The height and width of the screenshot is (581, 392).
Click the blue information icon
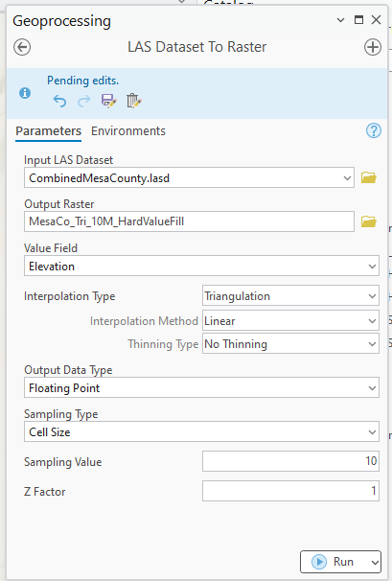coord(25,93)
